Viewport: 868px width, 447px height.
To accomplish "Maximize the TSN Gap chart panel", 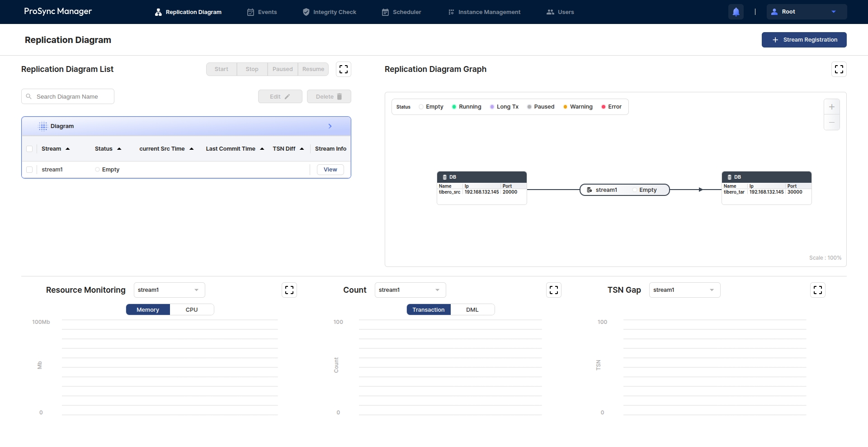I will tap(818, 290).
